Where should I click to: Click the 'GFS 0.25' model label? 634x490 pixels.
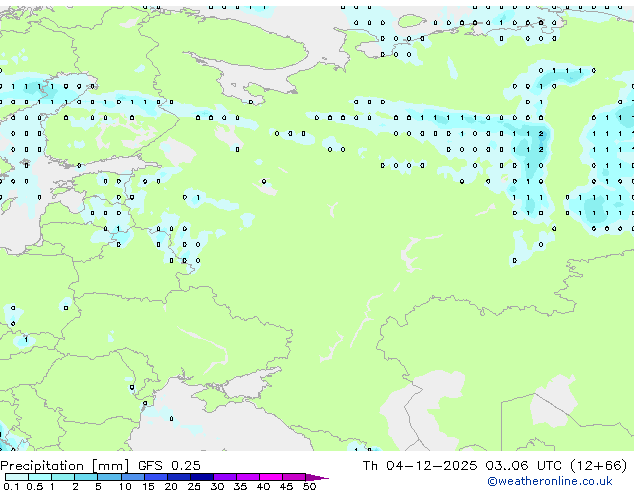169,466
